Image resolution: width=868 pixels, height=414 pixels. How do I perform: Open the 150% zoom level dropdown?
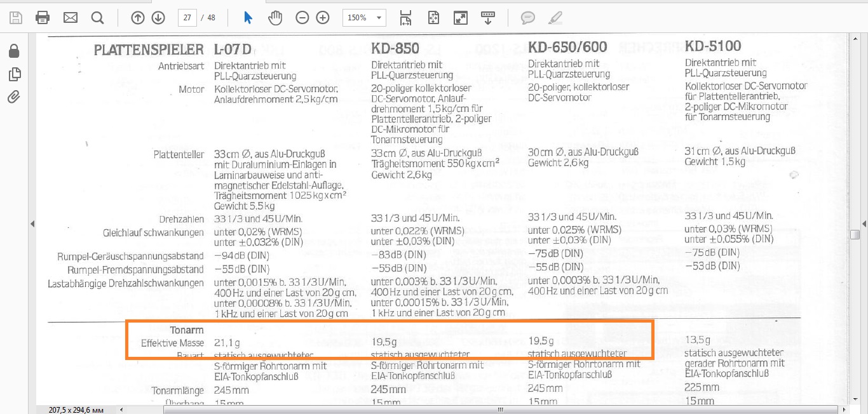(x=363, y=18)
